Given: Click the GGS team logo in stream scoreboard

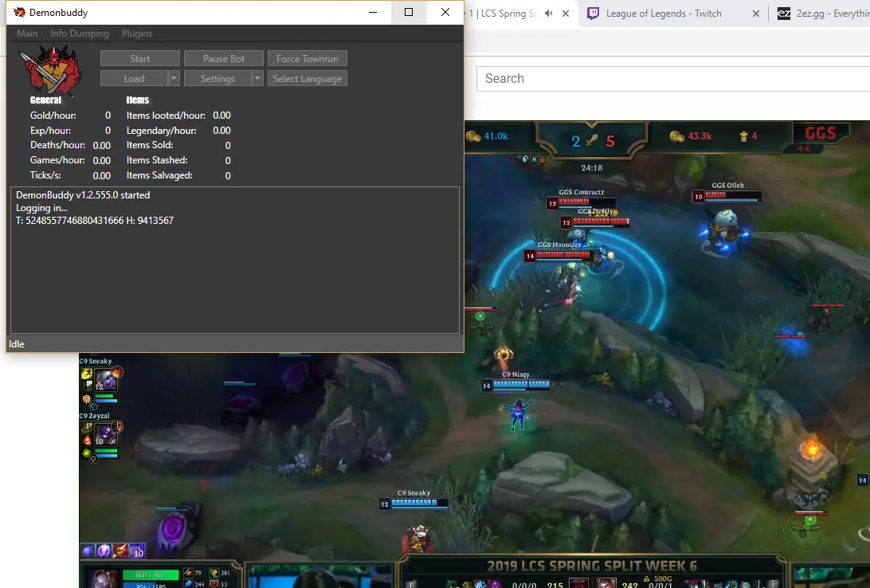Looking at the screenshot, I should tap(820, 133).
